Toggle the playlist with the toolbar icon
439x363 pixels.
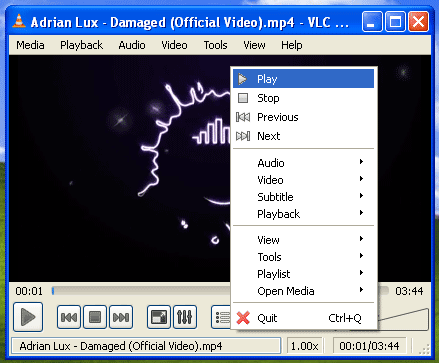pos(221,317)
